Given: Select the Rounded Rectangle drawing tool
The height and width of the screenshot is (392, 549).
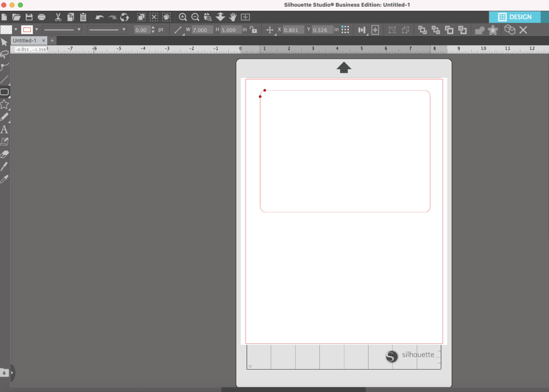Looking at the screenshot, I should pos(4,92).
